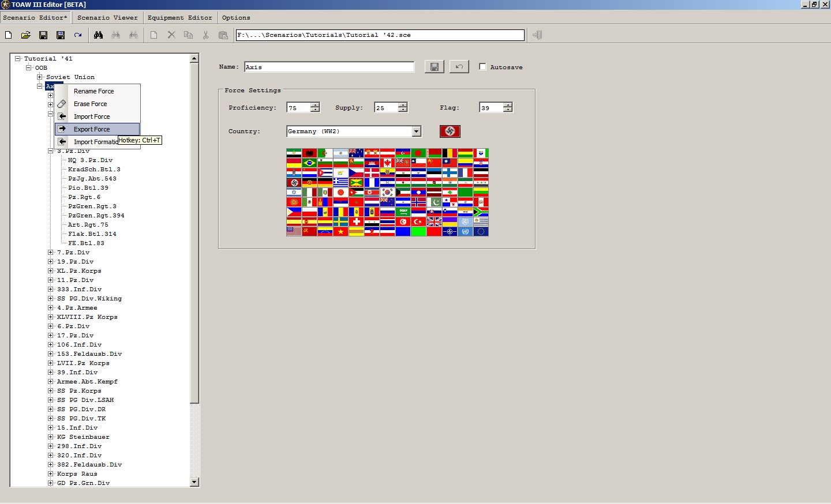Click the binoculars find icon
The width and height of the screenshot is (831, 504).
(99, 35)
